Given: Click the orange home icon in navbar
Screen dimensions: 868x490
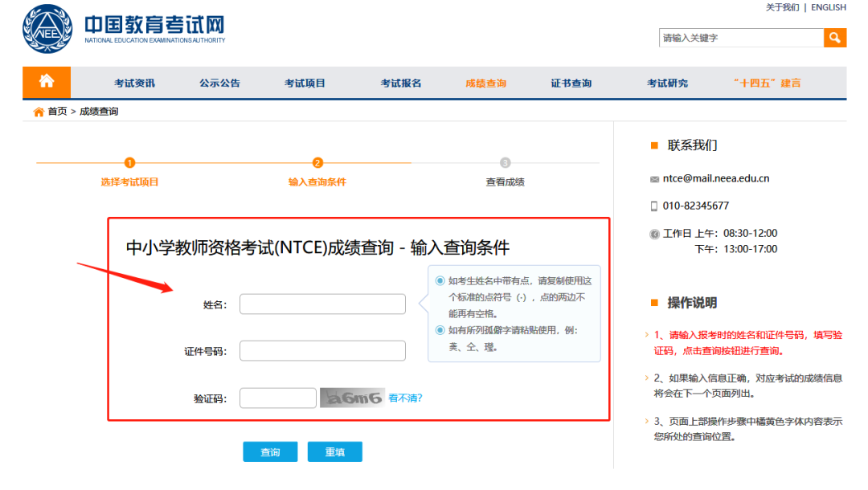Looking at the screenshot, I should tap(47, 82).
